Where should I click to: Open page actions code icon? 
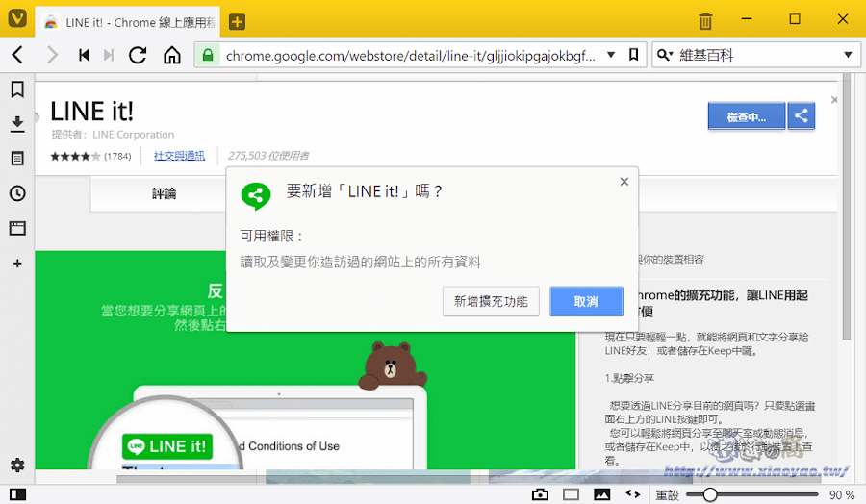click(633, 494)
